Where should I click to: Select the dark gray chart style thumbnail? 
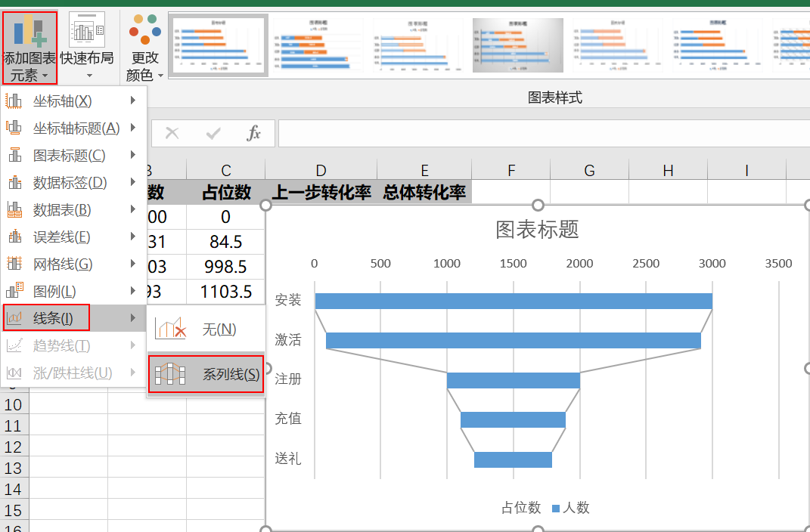tap(517, 45)
